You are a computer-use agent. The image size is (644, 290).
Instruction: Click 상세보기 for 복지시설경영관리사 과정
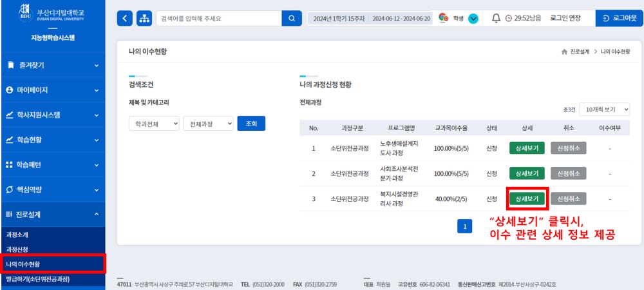coord(527,198)
